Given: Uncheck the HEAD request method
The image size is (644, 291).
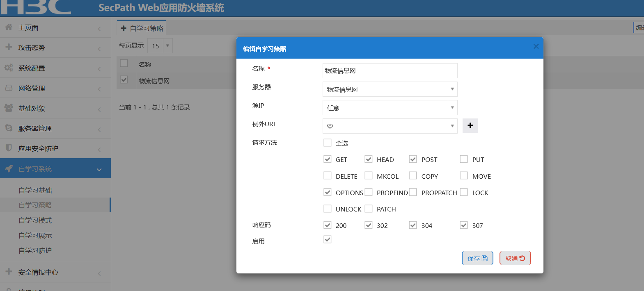Looking at the screenshot, I should 369,159.
